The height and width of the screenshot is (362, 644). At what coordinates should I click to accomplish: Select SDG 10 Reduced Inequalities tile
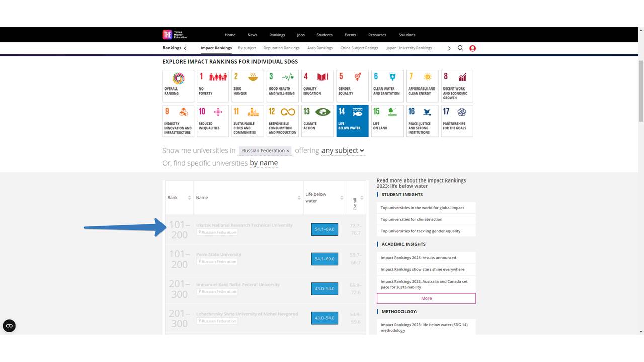pos(213,121)
